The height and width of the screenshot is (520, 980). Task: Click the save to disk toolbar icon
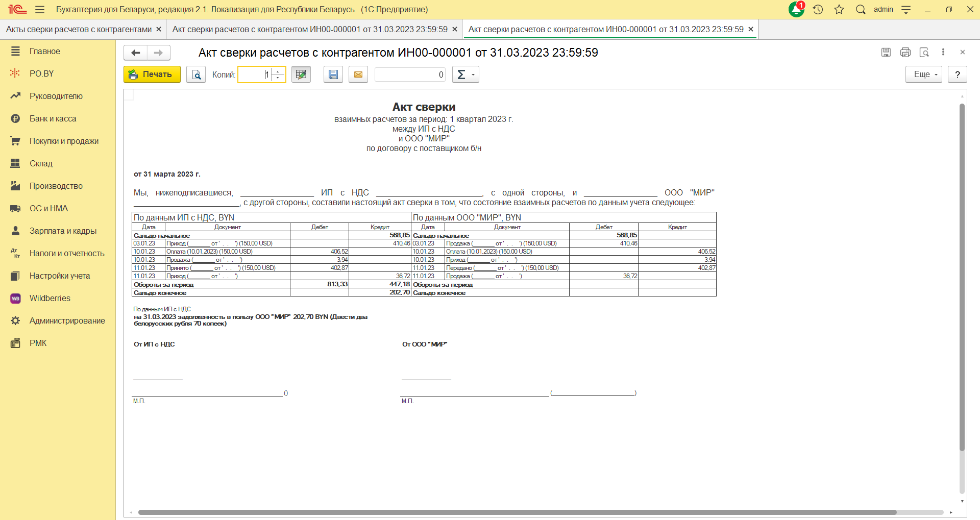[x=333, y=75]
